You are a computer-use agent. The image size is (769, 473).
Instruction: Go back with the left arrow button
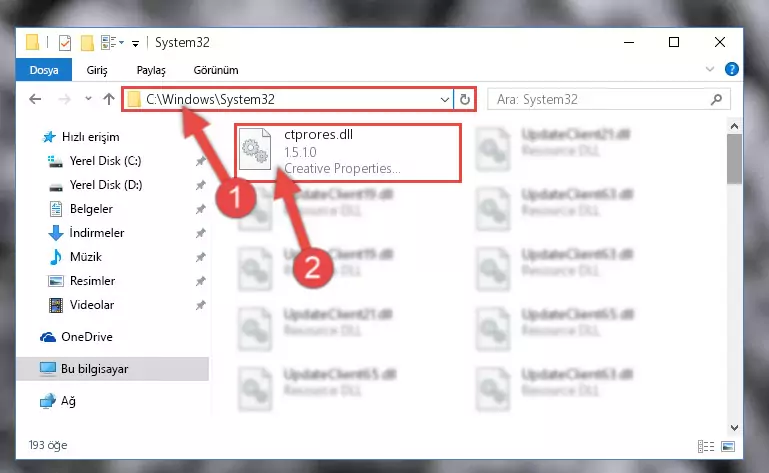tap(35, 99)
